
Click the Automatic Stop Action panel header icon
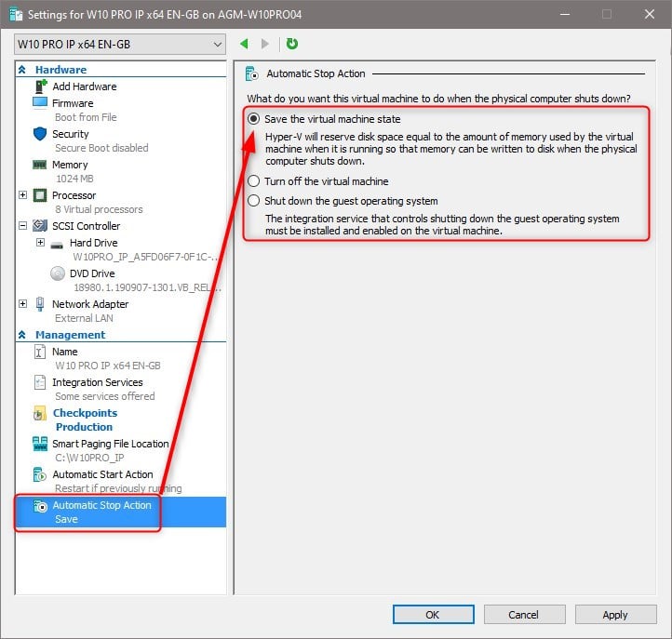252,73
